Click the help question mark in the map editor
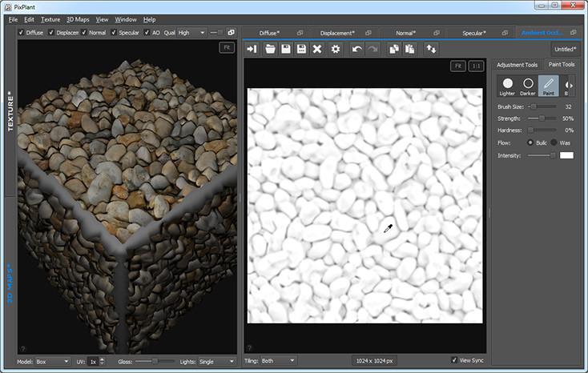The image size is (588, 373). [249, 348]
